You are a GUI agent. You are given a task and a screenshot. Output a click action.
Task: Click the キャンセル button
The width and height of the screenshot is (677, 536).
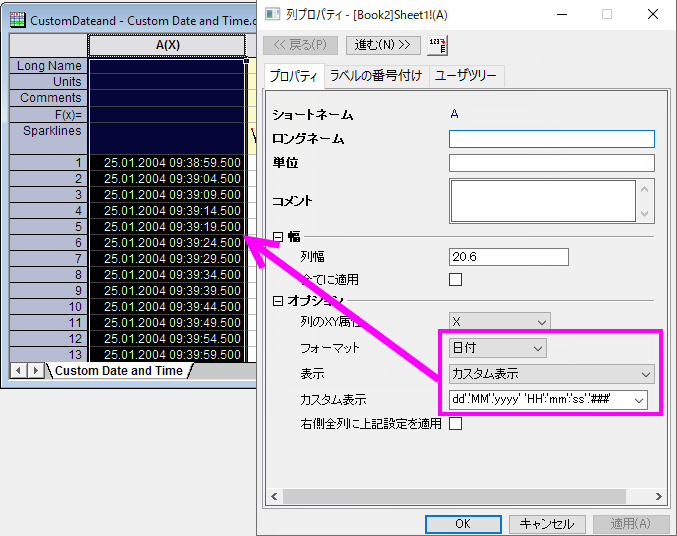(x=547, y=524)
